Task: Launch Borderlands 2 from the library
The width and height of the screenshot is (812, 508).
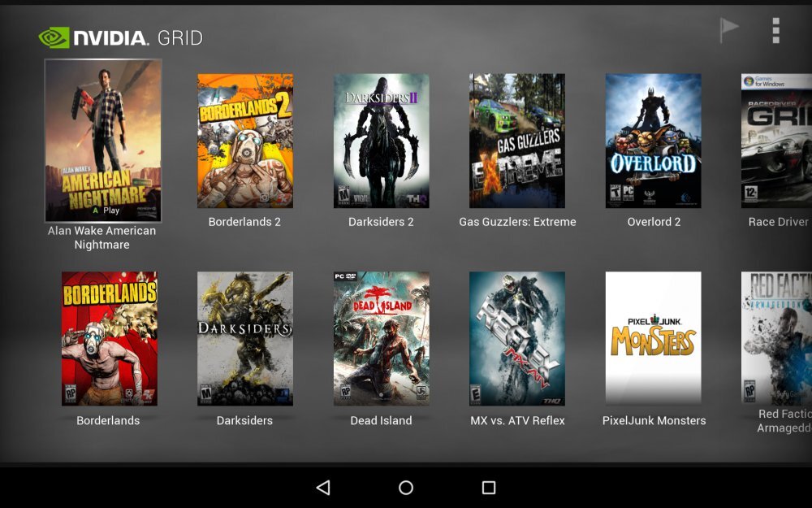Action: [x=245, y=138]
